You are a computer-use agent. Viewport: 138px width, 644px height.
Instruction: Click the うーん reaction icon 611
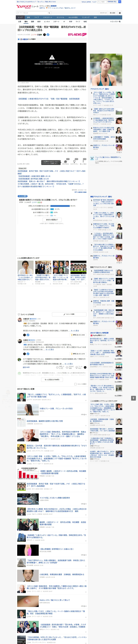(x=77, y=368)
